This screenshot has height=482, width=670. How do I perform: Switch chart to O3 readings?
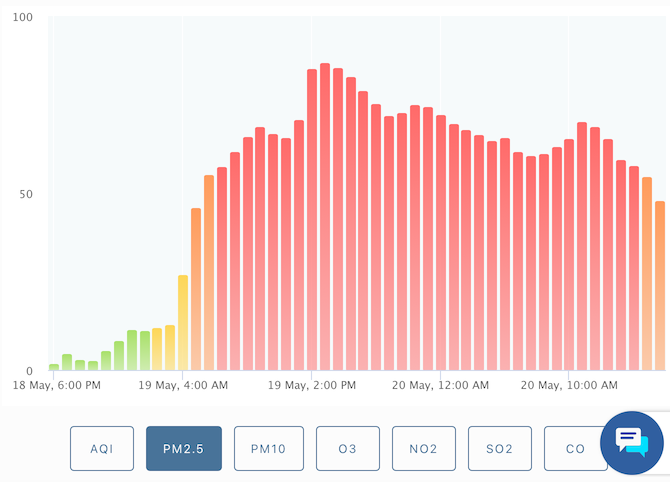click(x=347, y=448)
